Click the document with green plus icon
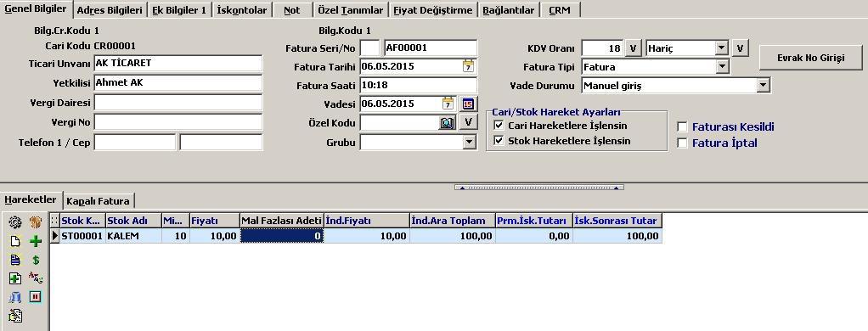868x331 pixels. pyautogui.click(x=15, y=278)
